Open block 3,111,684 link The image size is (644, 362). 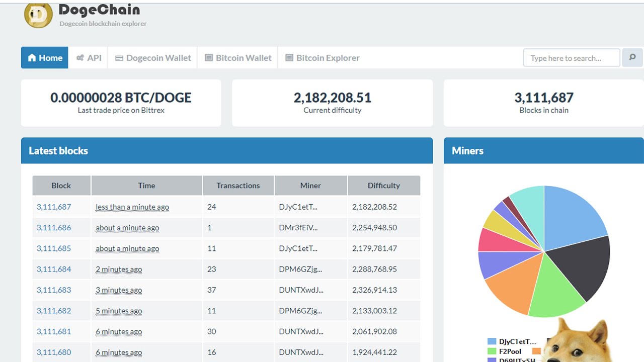54,269
